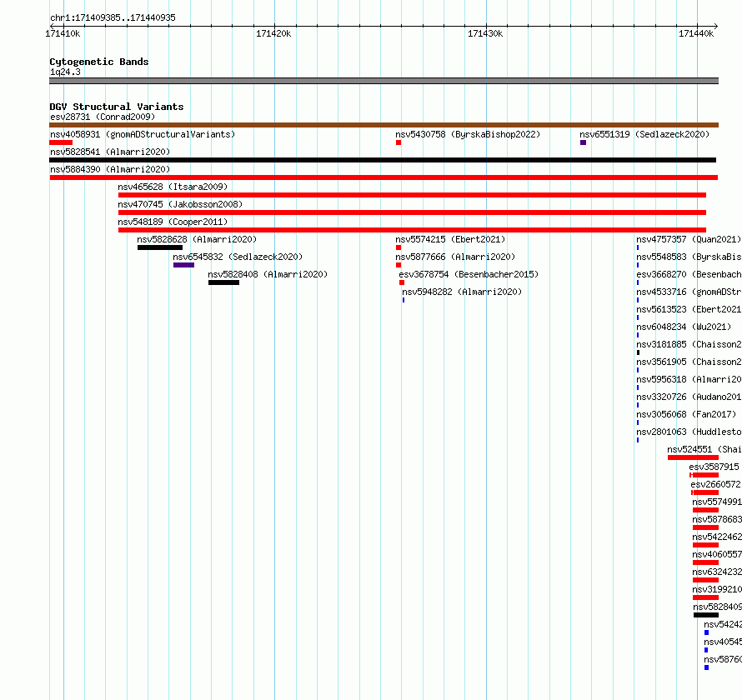Open nsv548189 (Cooper2011) variant label

tap(173, 222)
